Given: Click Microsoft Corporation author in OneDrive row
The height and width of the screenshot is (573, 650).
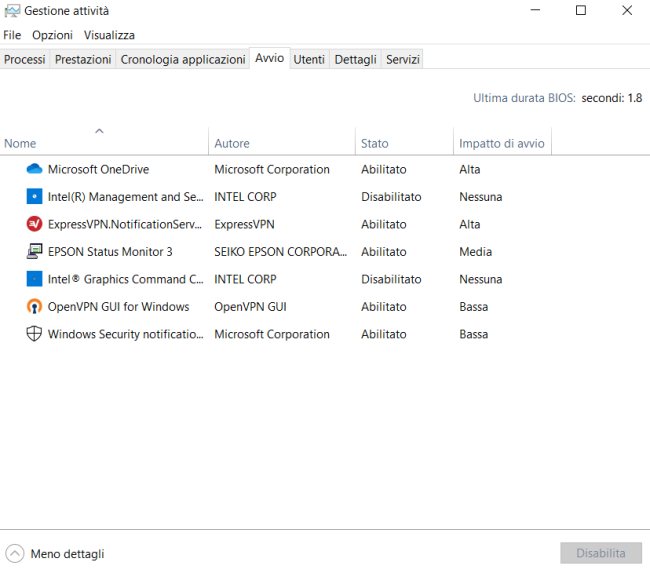Looking at the screenshot, I should tap(272, 169).
